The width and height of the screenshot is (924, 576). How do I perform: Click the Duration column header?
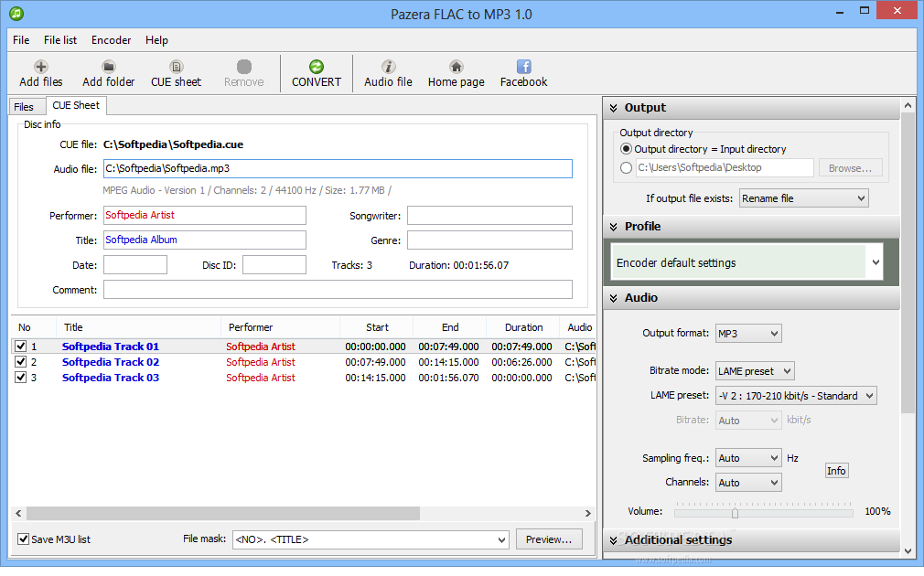click(523, 327)
